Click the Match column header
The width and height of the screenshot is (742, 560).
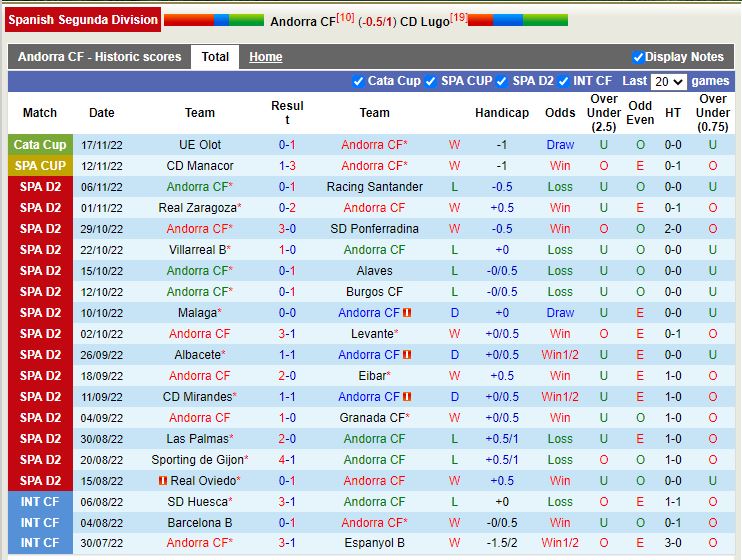pyautogui.click(x=40, y=113)
